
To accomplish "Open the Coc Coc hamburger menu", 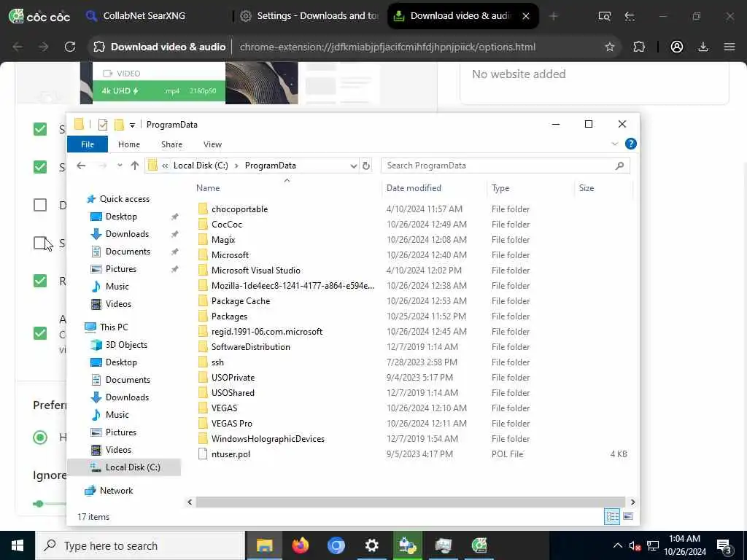I will coord(729,47).
